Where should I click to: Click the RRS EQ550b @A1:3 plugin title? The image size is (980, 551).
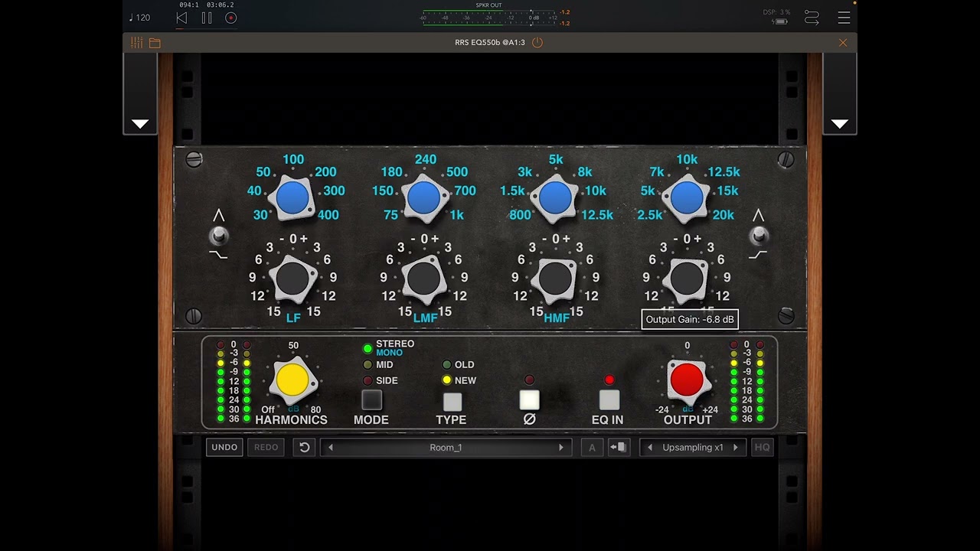[x=490, y=43]
